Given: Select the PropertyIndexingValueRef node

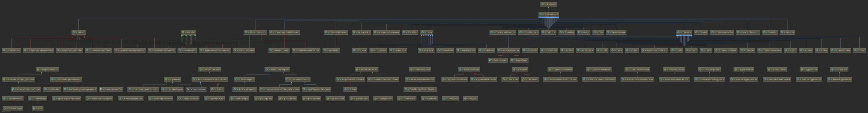Looking at the screenshot, I should pyautogui.click(x=39, y=50).
